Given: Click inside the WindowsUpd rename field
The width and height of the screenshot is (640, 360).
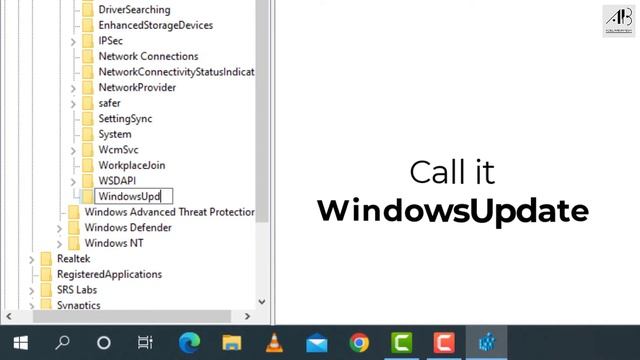Looking at the screenshot, I should 133,196.
